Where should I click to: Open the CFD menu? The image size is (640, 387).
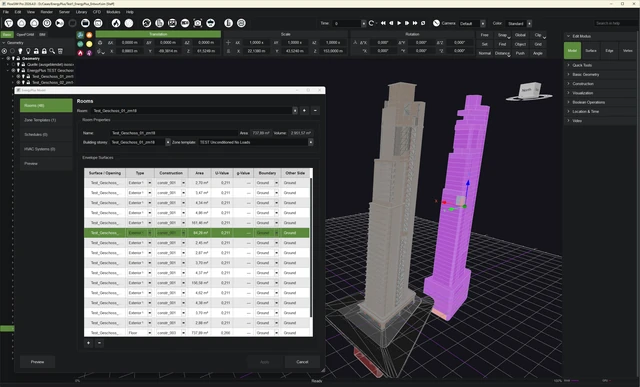click(97, 12)
